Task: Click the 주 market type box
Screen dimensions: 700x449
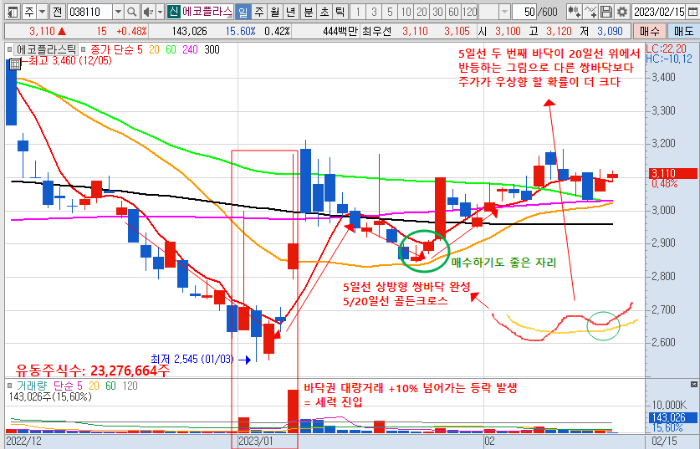Action: (x=29, y=12)
